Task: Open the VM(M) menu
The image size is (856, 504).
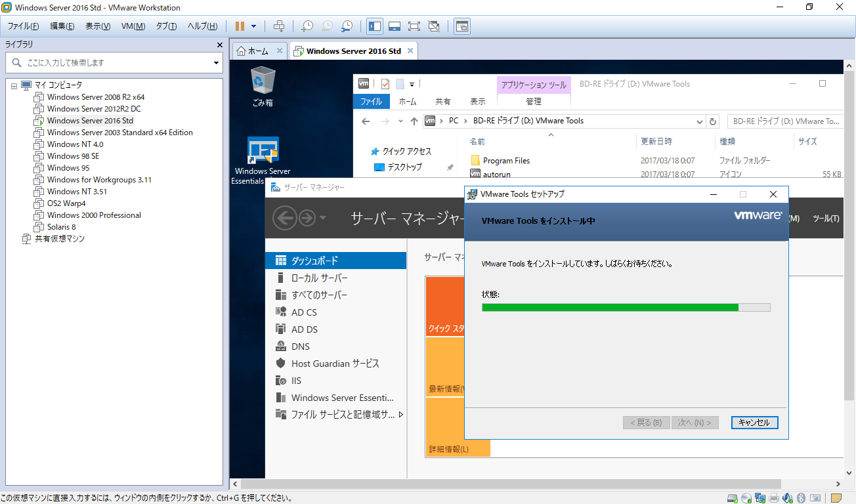Action: (133, 26)
